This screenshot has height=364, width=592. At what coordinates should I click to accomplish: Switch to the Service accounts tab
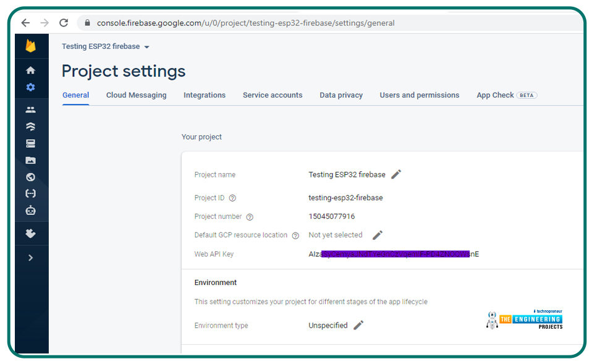tap(273, 95)
